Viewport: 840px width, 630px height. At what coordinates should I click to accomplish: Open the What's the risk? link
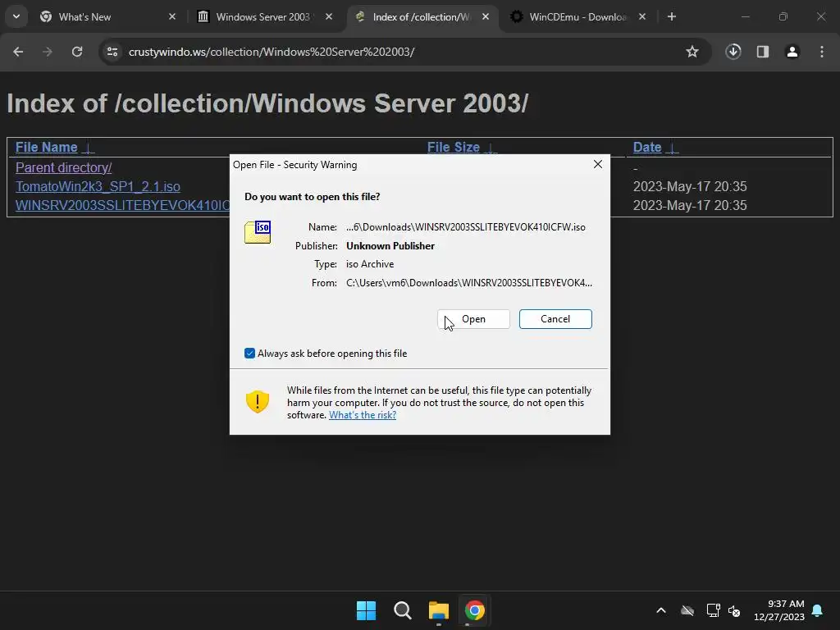point(363,414)
